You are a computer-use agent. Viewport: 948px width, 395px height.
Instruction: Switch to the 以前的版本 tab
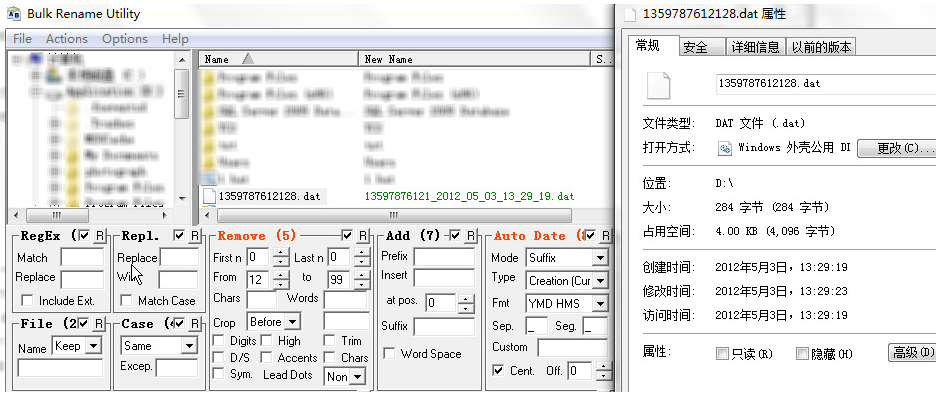click(821, 47)
